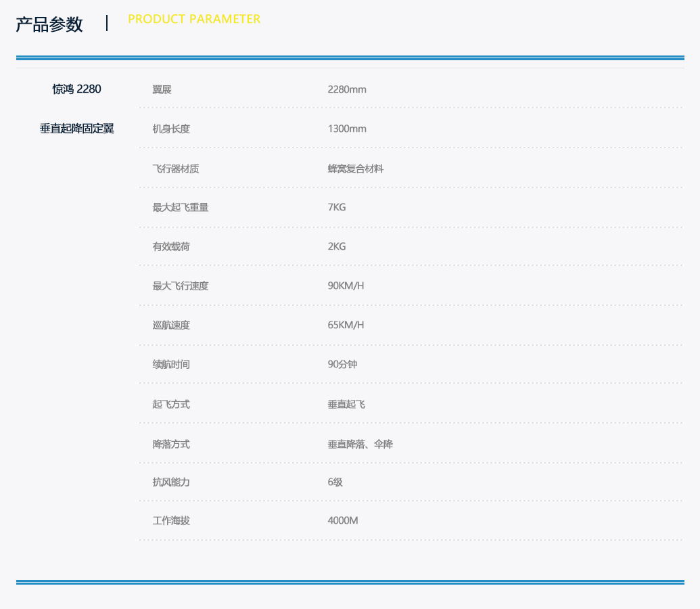
Task: Click the 垂直起降固定翼 product type text
Action: 76,129
